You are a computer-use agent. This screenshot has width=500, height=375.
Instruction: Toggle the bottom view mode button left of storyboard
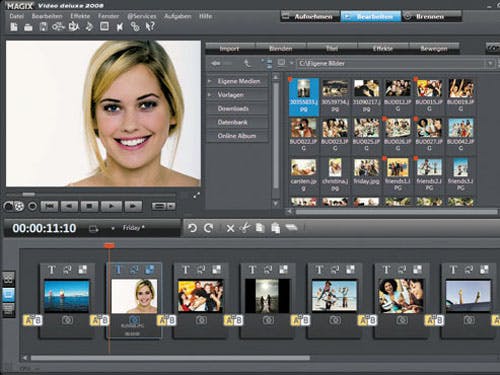pos(9,309)
